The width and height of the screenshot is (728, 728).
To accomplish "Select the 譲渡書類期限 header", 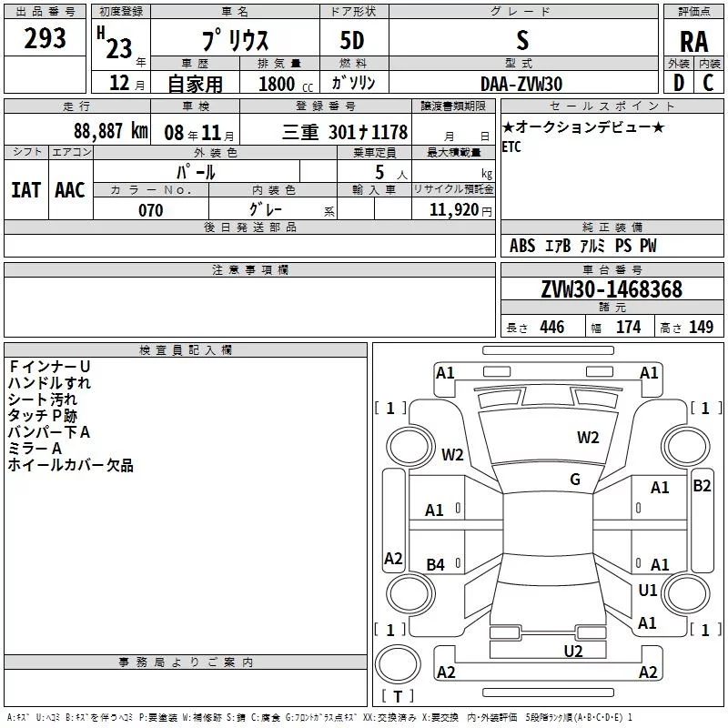I will pyautogui.click(x=453, y=106).
